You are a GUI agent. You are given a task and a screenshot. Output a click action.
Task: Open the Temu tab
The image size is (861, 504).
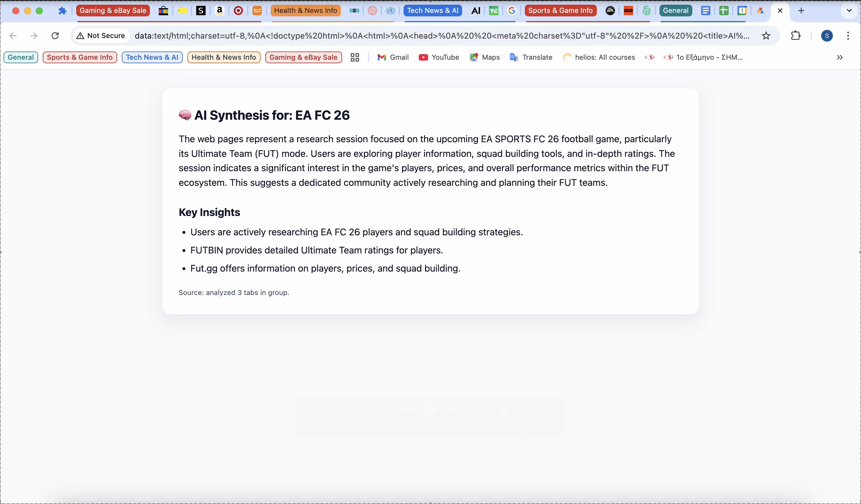pos(257,11)
